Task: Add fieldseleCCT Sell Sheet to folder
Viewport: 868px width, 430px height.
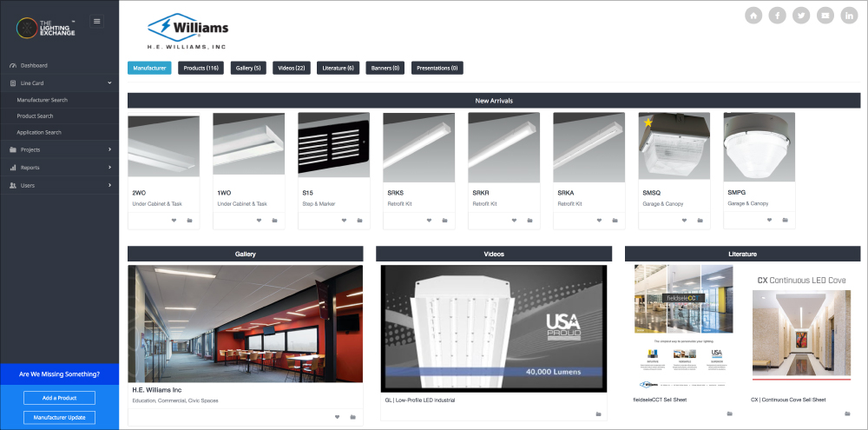Action: [x=730, y=413]
